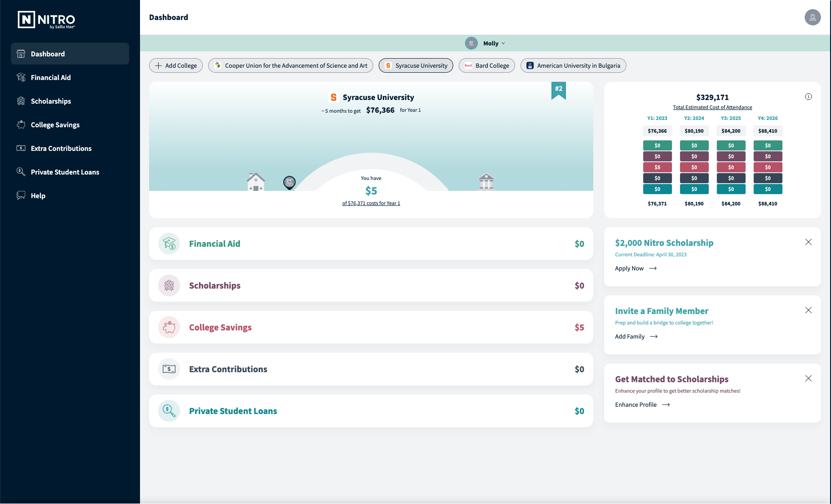
Task: Click the Add Family link
Action: tap(636, 336)
